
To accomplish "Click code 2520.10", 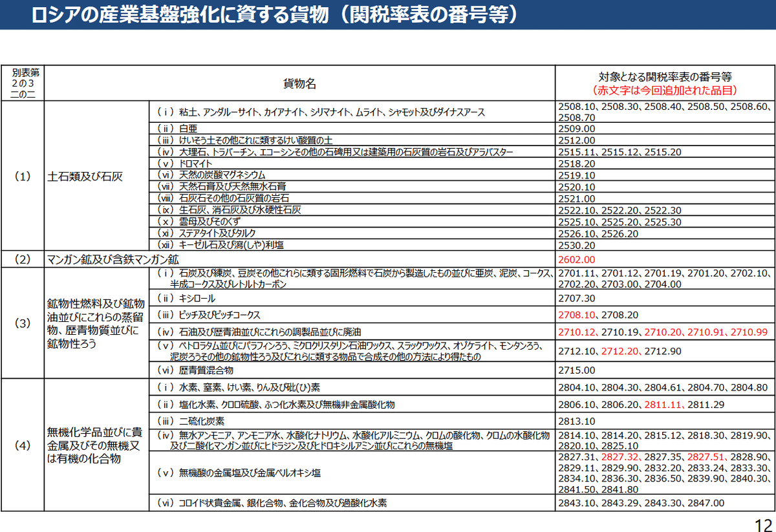I will pyautogui.click(x=576, y=187).
